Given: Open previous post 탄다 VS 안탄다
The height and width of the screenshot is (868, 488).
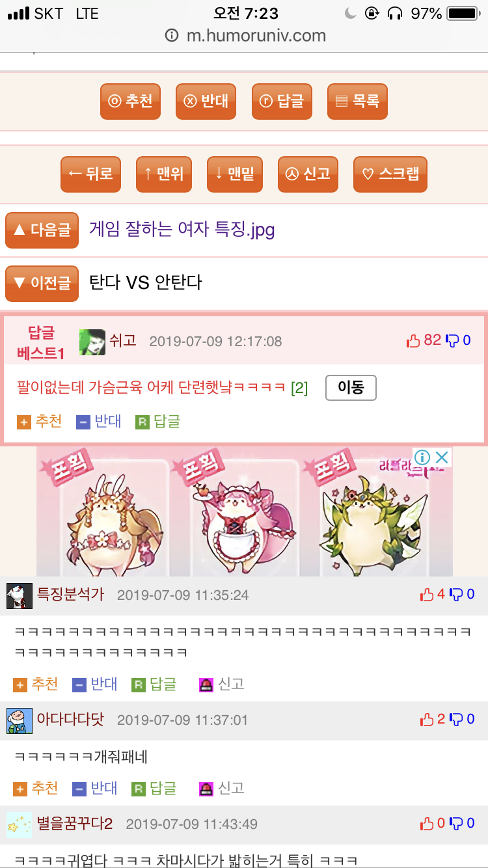Looking at the screenshot, I should coord(145,282).
